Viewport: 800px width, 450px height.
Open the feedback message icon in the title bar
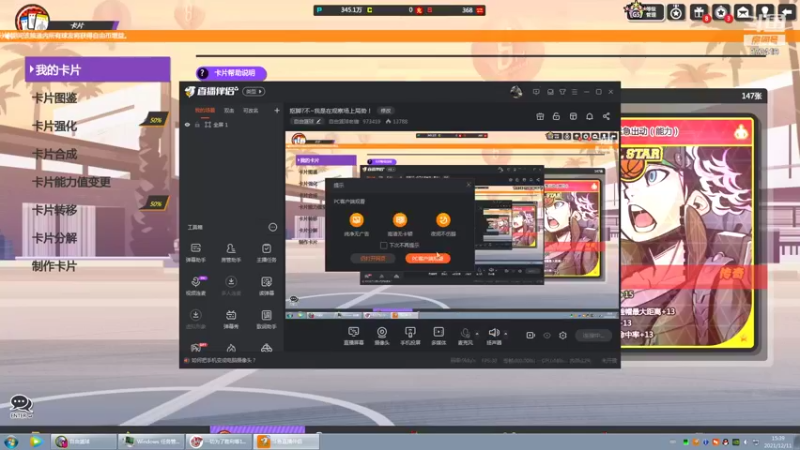(536, 92)
